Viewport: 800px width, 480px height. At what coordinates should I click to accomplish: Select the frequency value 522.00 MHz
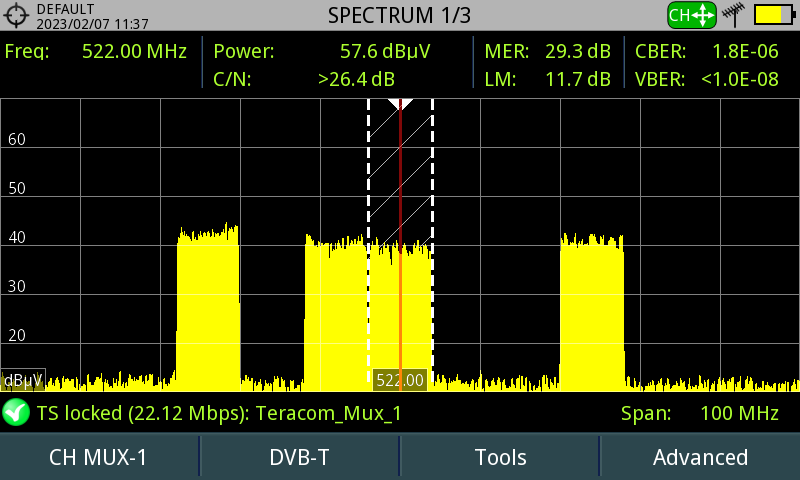(134, 51)
